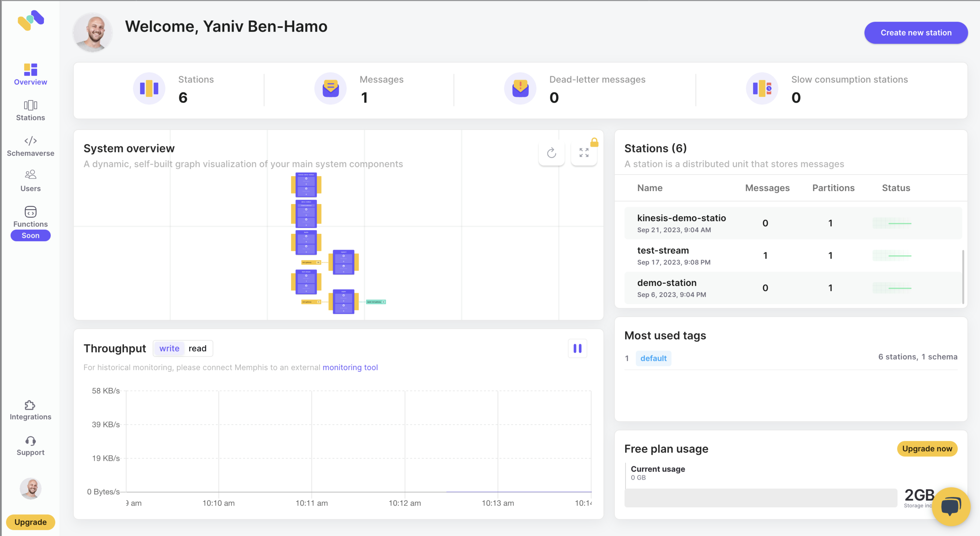Click the default tag
This screenshot has height=536, width=980.
653,358
